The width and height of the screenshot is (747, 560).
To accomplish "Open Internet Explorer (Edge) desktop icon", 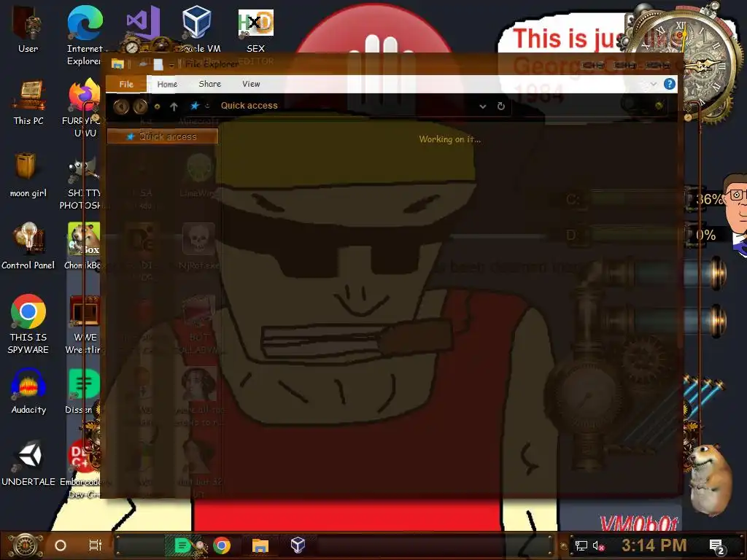I will coord(85,36).
